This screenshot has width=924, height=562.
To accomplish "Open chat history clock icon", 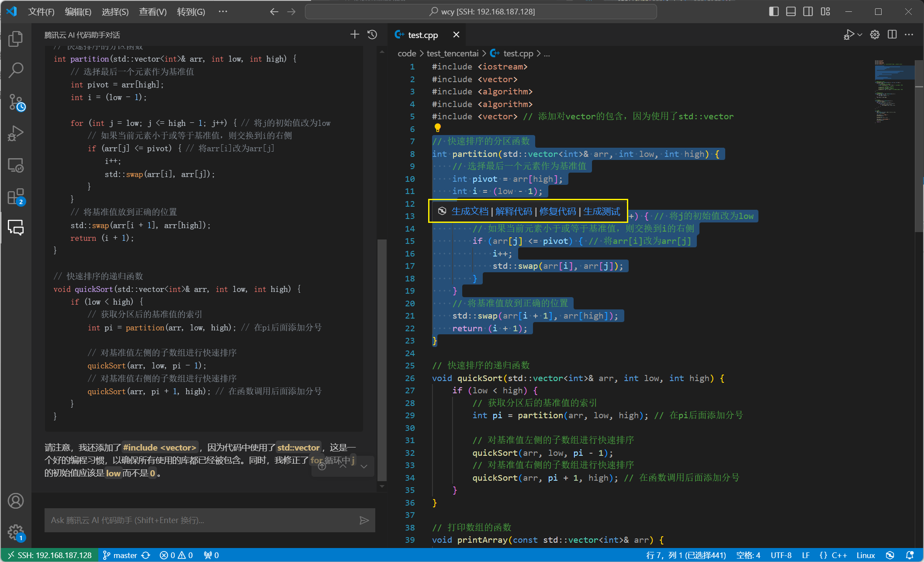I will (372, 35).
